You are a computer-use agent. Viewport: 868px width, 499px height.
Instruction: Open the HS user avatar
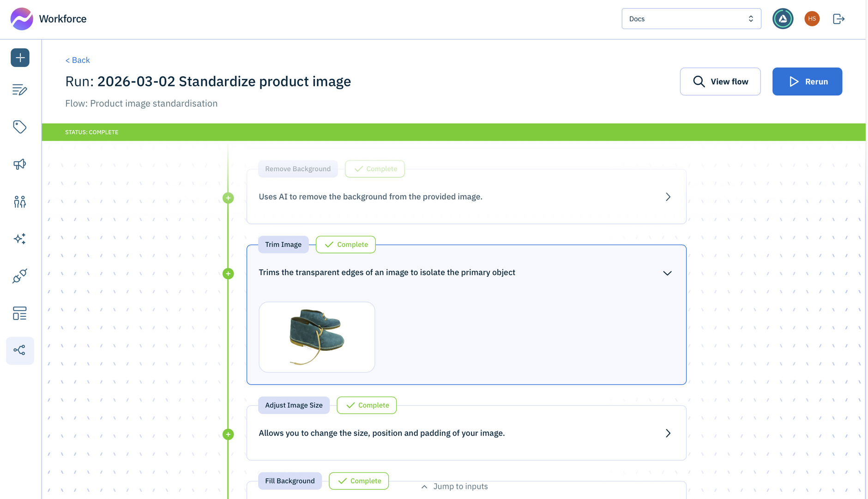coord(812,19)
